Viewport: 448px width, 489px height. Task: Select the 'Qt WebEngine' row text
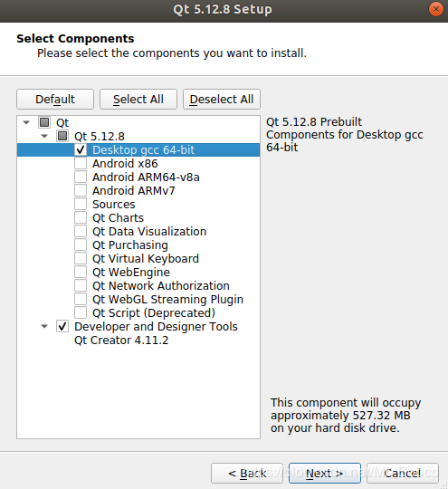[131, 273]
